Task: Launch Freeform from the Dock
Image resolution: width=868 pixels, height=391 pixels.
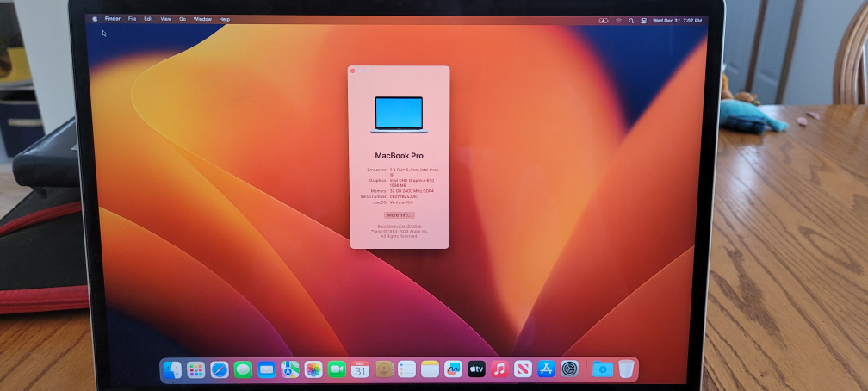Action: (453, 369)
